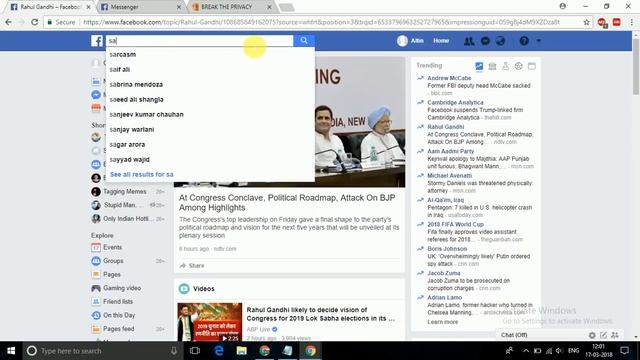Click Windows 'Type here to search' box
The height and width of the screenshot is (360, 640).
[102, 351]
